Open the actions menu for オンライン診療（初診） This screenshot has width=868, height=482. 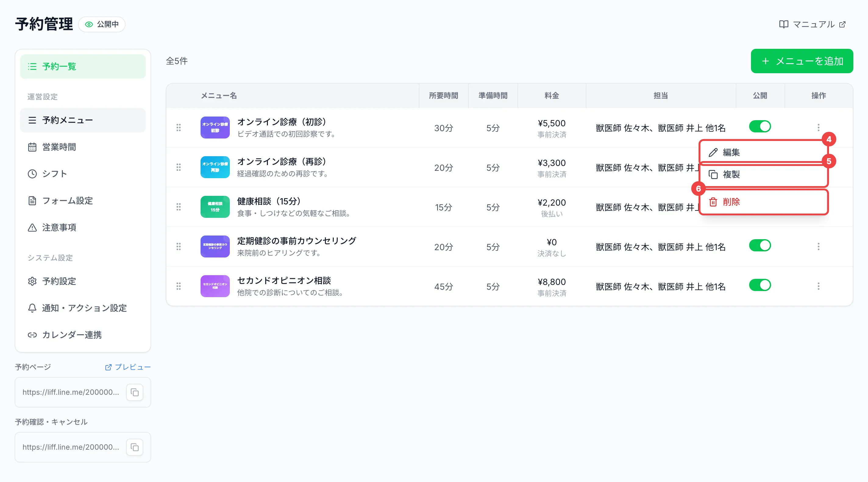[818, 128]
